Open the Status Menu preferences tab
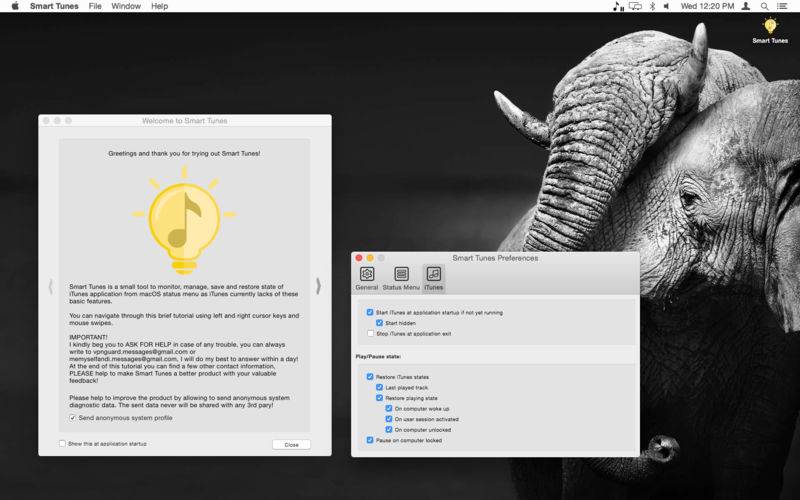800x500 pixels. coord(401,279)
